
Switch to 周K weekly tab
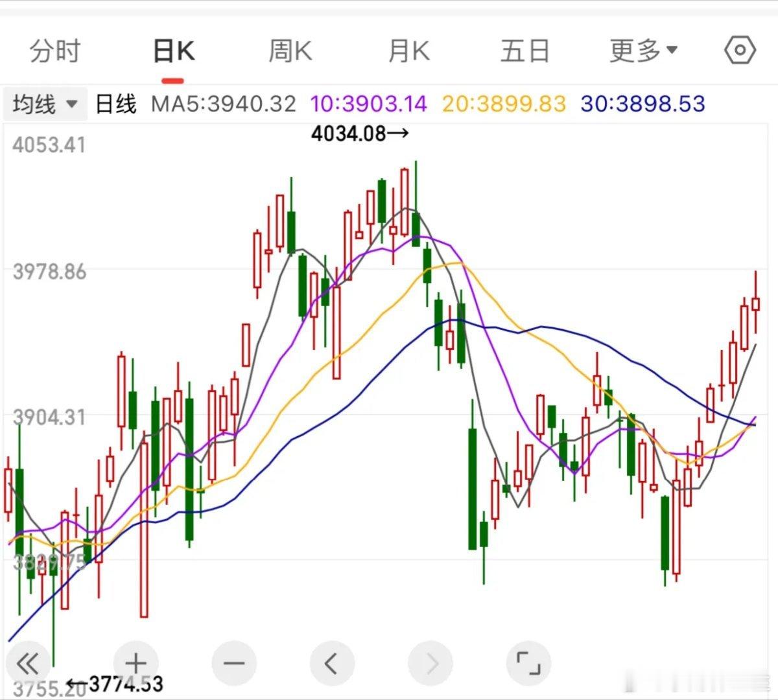(x=290, y=51)
